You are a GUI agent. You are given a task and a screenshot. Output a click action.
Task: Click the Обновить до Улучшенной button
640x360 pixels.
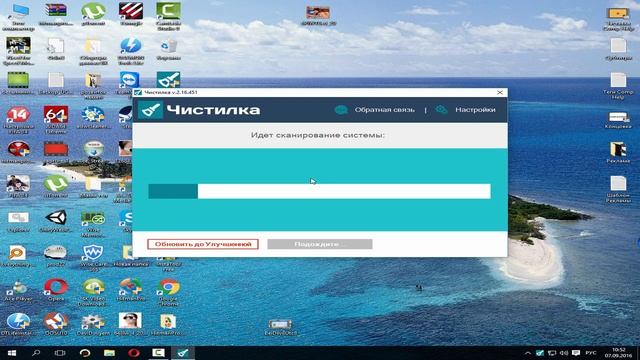click(203, 244)
